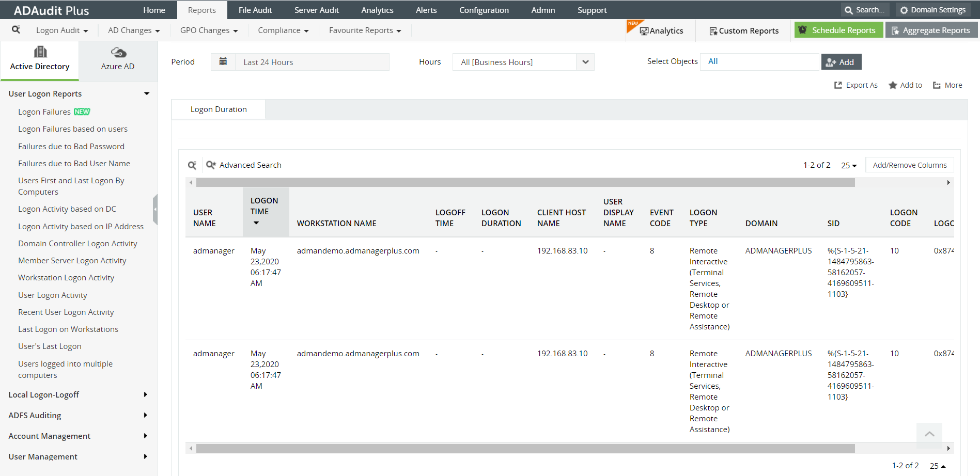
Task: Click the Custom Reports icon
Action: [713, 31]
